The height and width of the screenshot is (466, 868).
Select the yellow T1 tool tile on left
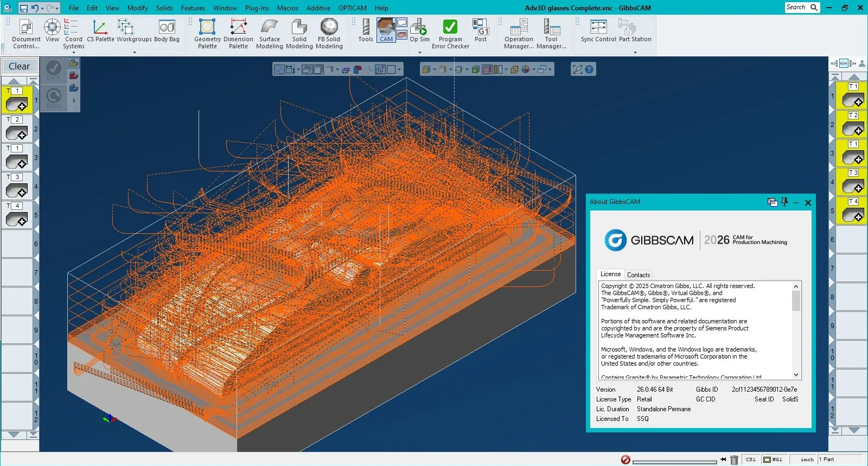(17, 100)
